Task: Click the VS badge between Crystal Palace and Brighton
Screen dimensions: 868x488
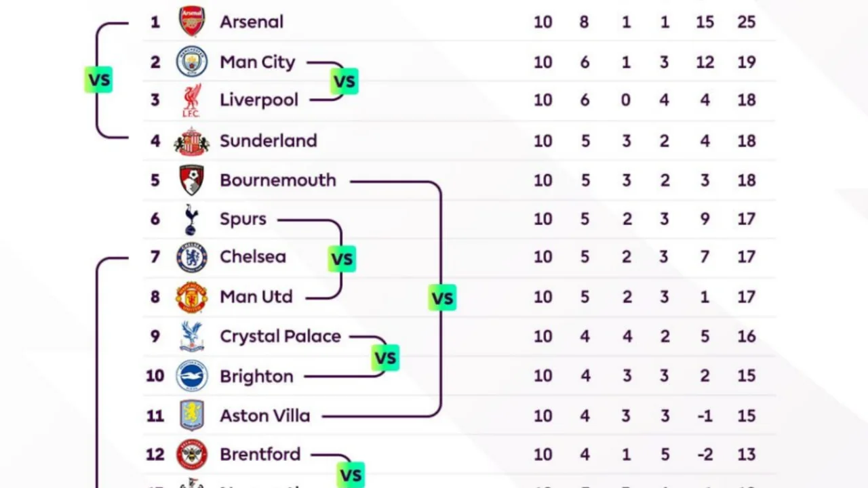Action: coord(385,357)
